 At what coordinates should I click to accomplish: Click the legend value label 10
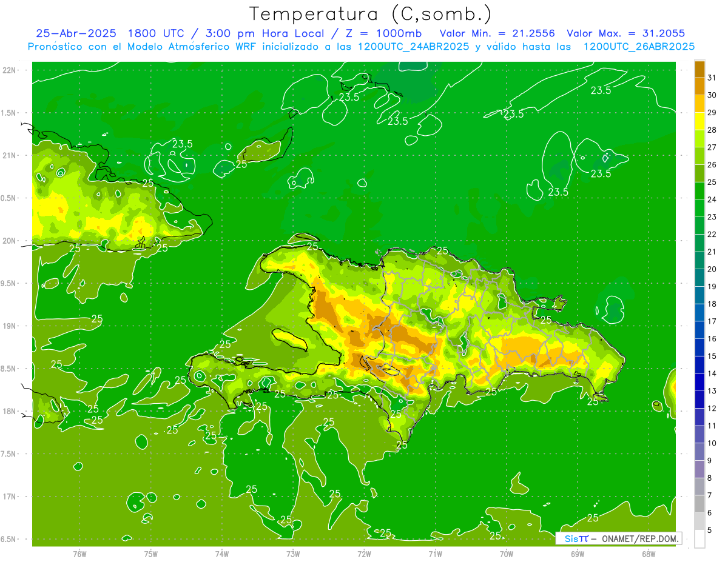pos(712,444)
